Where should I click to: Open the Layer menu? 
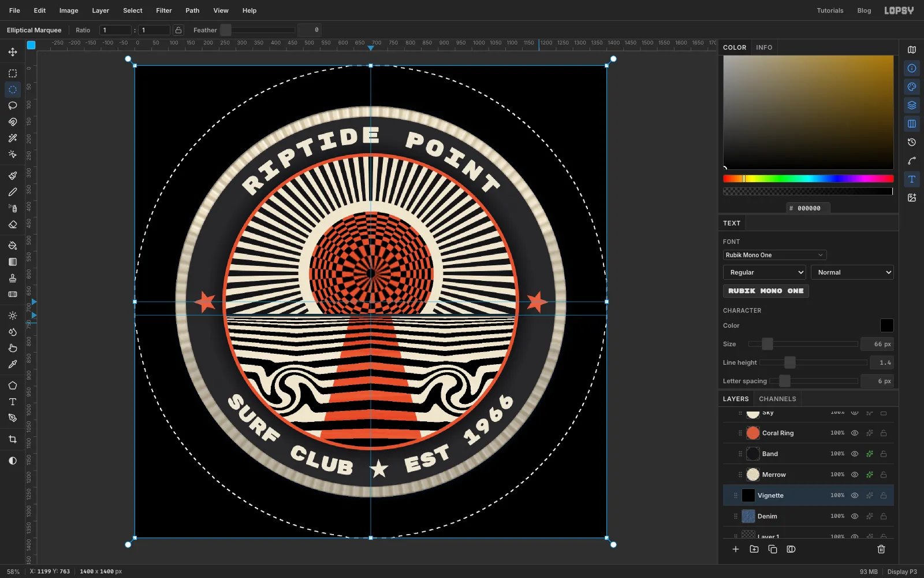point(100,10)
